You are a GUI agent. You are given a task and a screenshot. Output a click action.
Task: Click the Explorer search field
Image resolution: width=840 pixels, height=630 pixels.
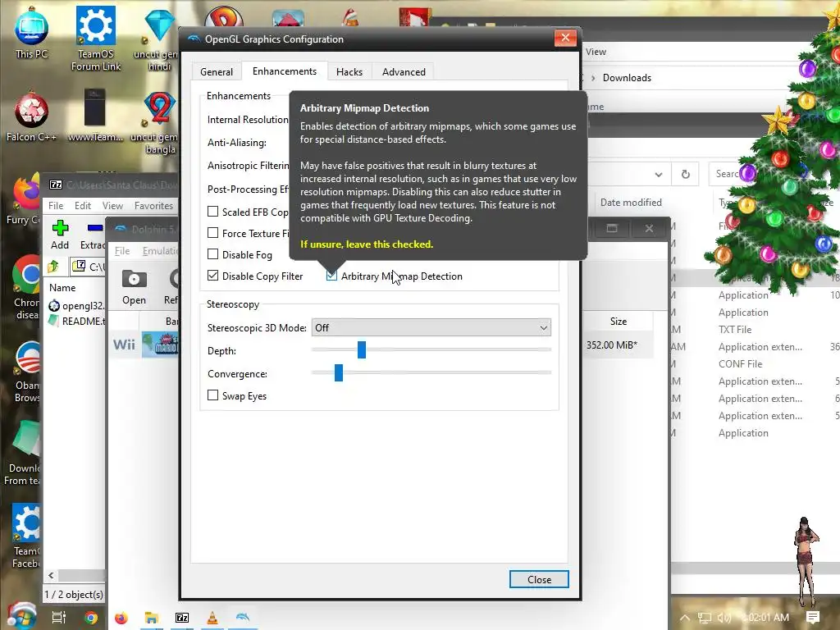click(x=728, y=174)
